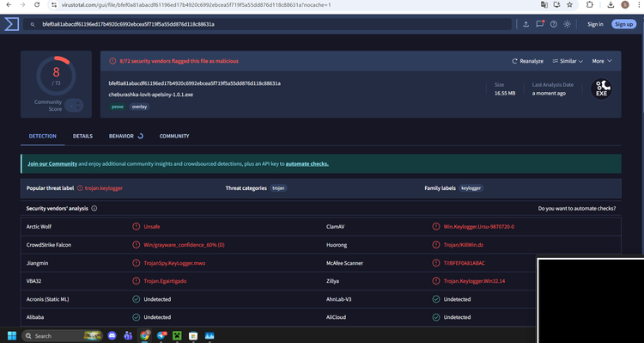The width and height of the screenshot is (644, 343).
Task: Click the alert icon next to Arctic Wolf's Unsafe
Action: [x=136, y=227]
